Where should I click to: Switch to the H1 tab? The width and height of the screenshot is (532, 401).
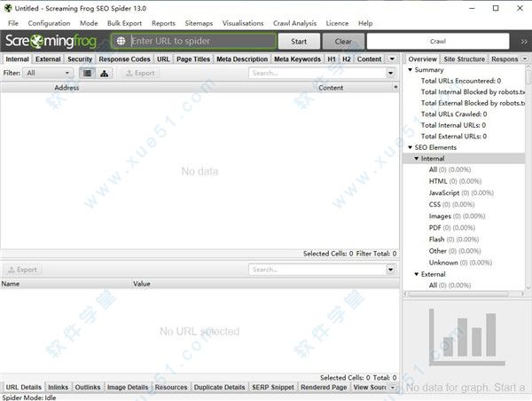(332, 59)
